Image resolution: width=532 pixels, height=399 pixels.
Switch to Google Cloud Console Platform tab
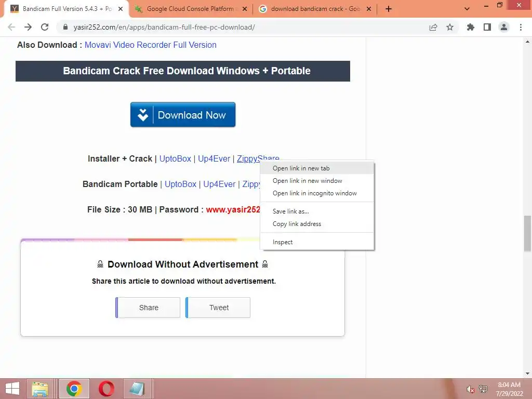click(190, 9)
